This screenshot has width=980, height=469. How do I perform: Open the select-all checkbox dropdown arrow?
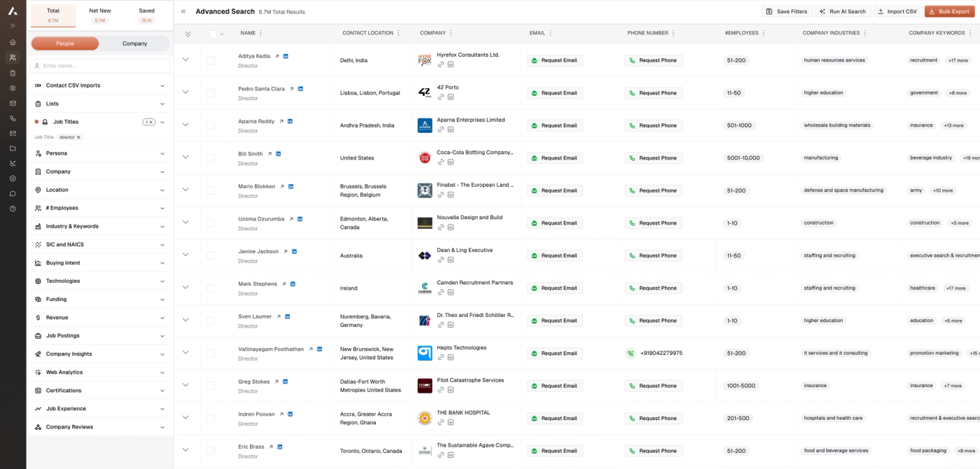tap(222, 34)
